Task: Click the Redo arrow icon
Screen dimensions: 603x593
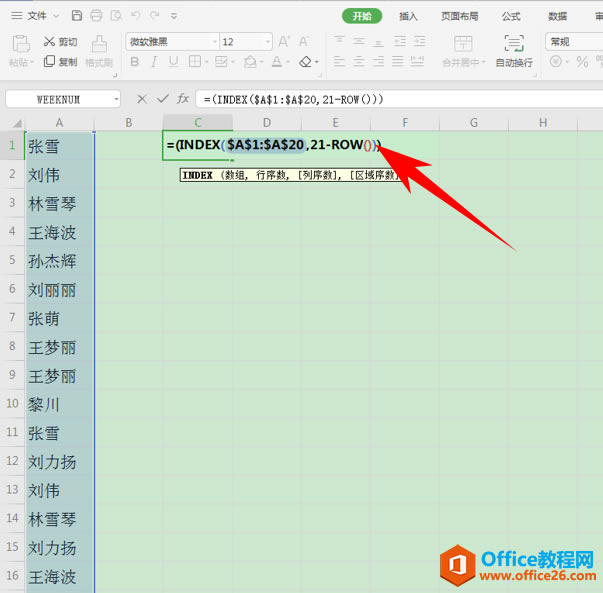Action: 155,15
